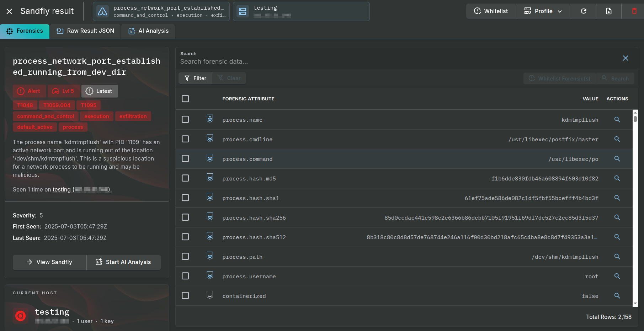Click shield icon beside process.hash.sha1
Viewport: 644px width, 331px height.
point(210,197)
